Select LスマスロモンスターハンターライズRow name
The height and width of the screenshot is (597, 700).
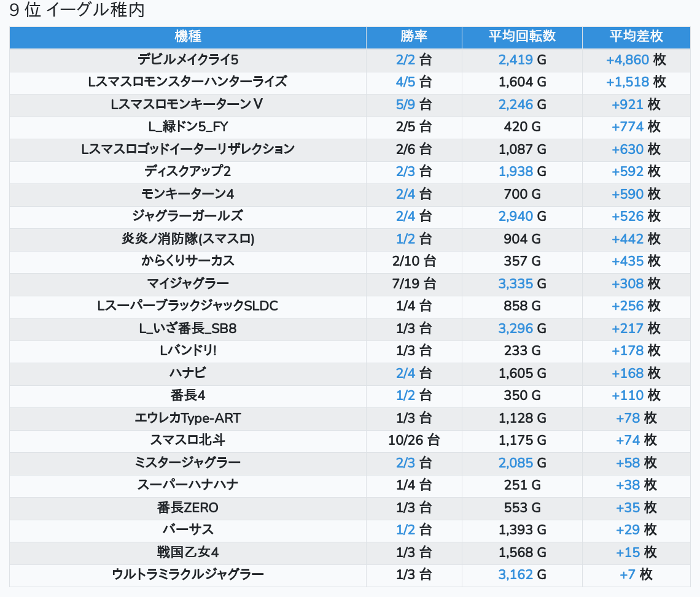click(x=188, y=82)
